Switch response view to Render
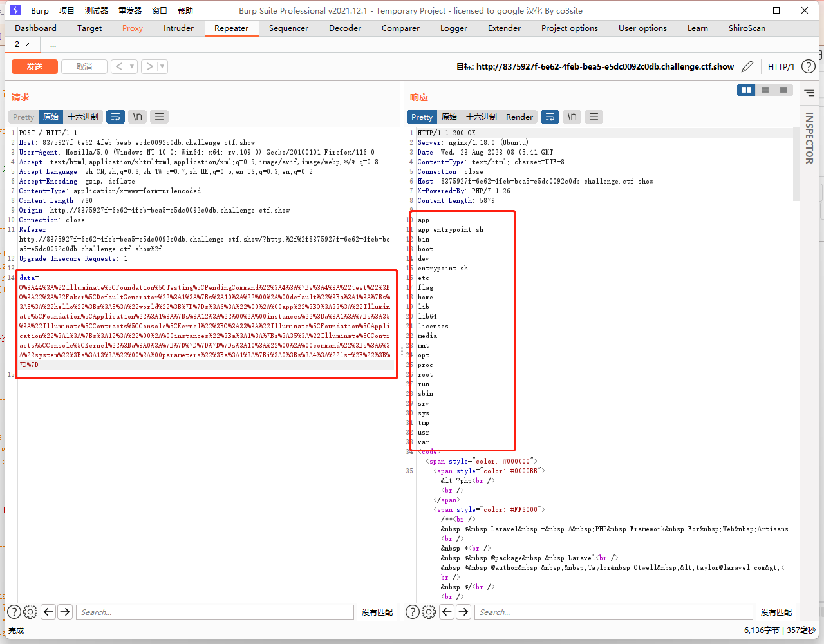 [x=520, y=117]
